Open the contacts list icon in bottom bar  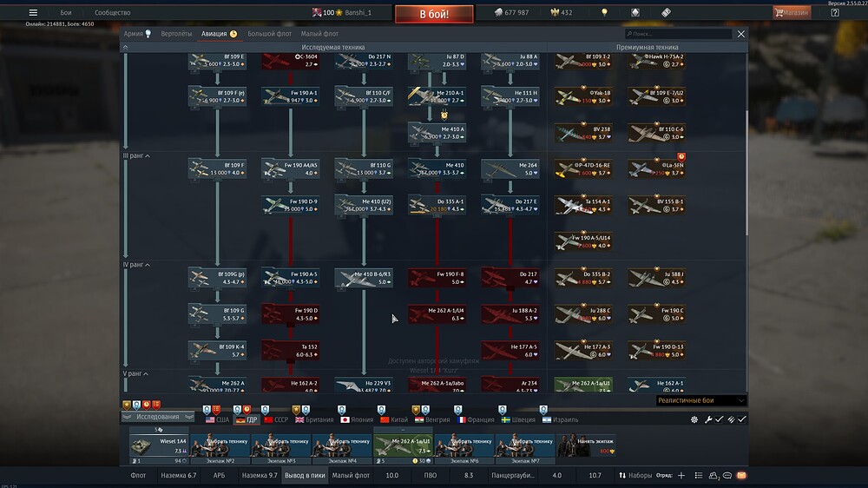coord(713,476)
